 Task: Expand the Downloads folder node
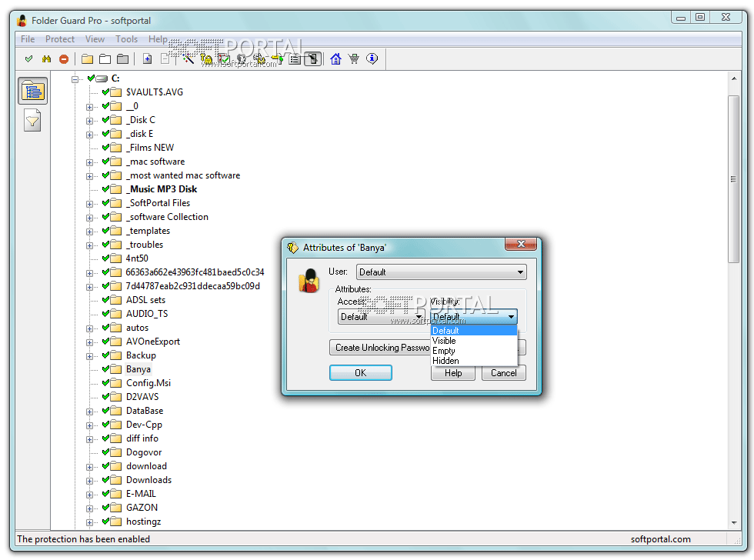point(89,482)
